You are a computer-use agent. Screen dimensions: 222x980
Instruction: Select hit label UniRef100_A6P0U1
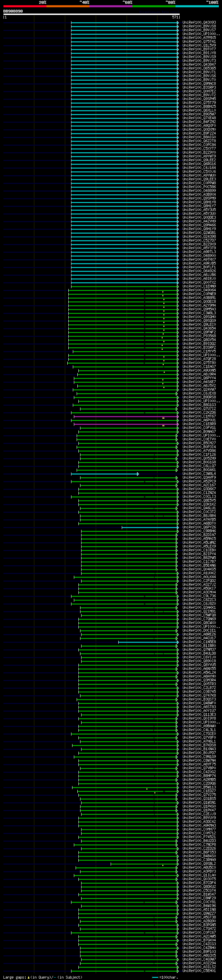pos(199,420)
